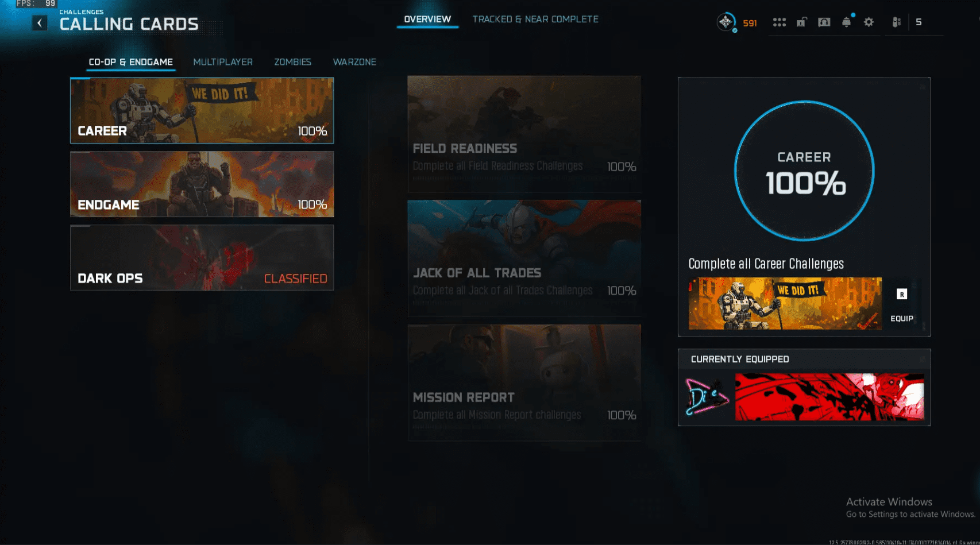The width and height of the screenshot is (980, 545).
Task: Switch to Tracked & Near Complete tab
Action: click(535, 20)
